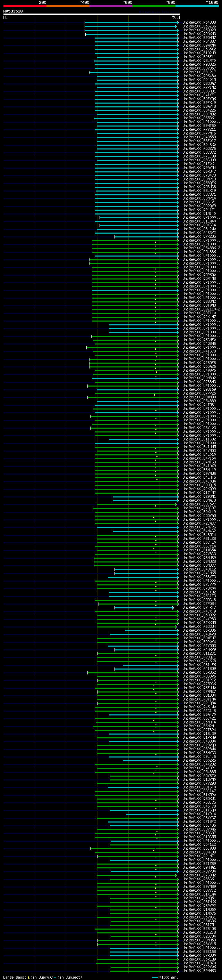222x980 pixels.
Task: Open hit UniRef100_B4LHT5
Action: (x=199, y=477)
